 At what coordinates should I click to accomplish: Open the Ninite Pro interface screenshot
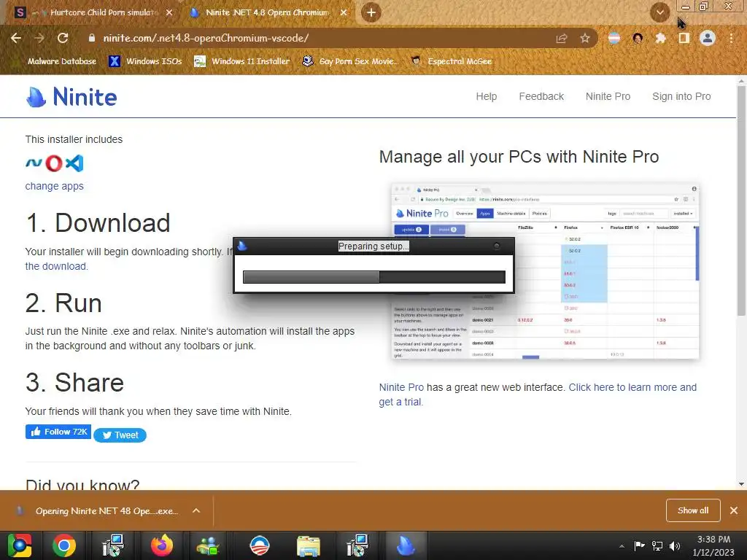pos(545,271)
